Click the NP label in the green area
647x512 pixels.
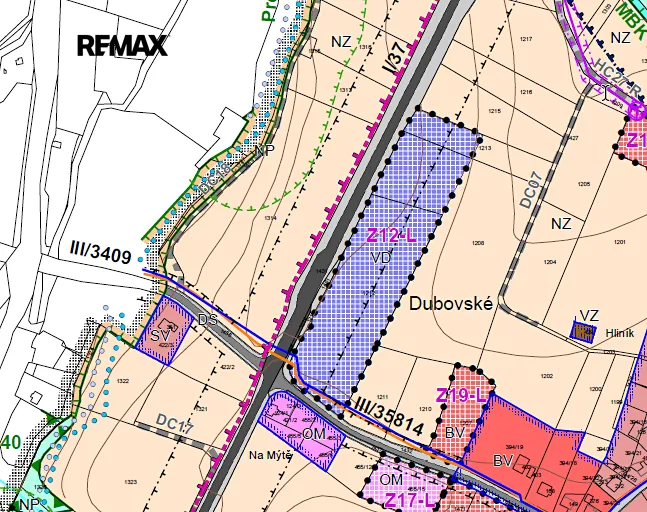coord(30,504)
